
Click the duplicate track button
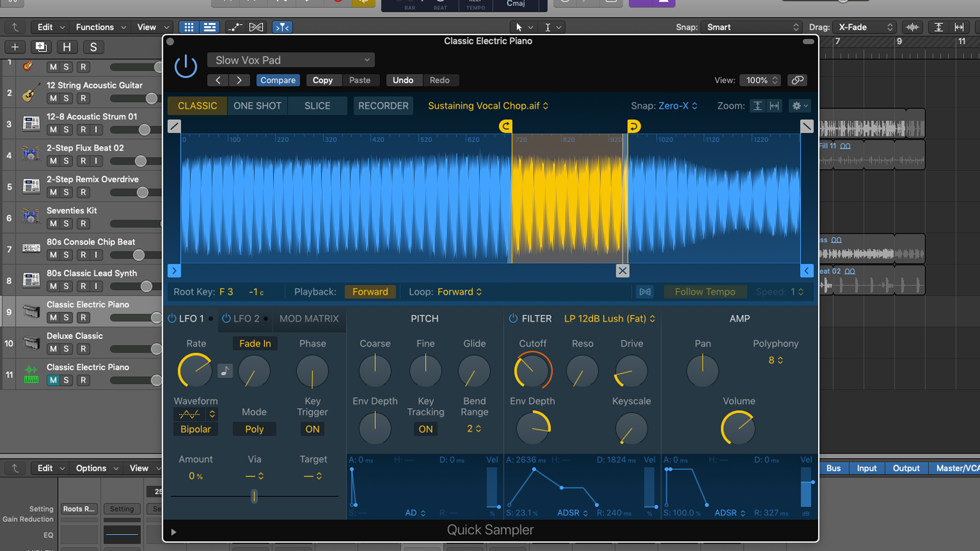tap(41, 47)
